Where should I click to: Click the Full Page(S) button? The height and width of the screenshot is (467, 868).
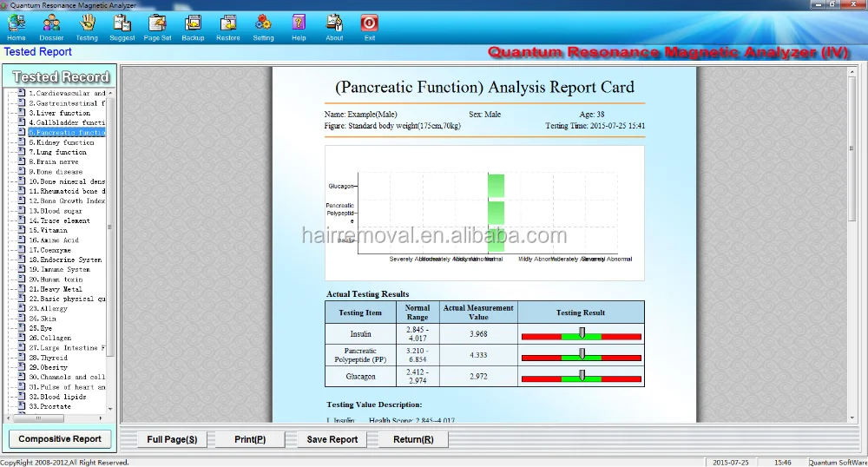(x=172, y=439)
